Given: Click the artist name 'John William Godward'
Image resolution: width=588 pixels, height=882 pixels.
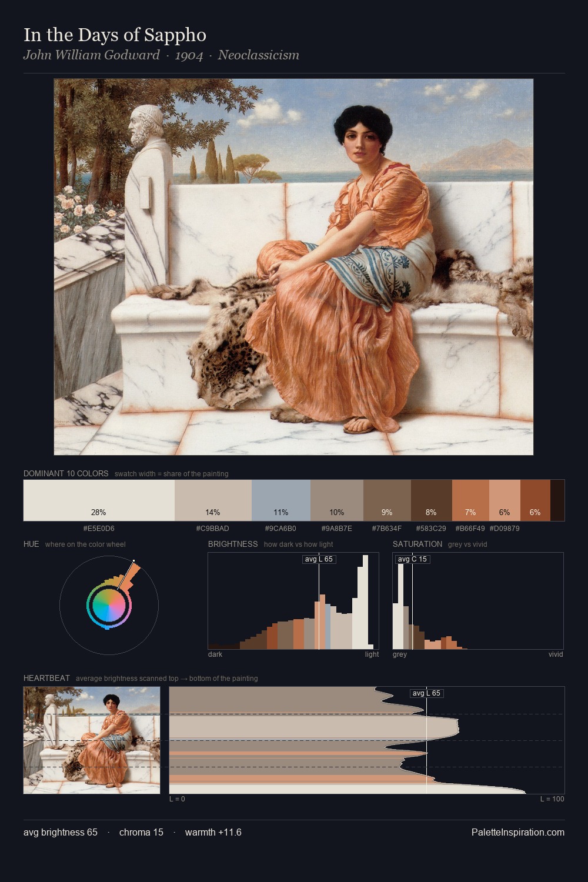Looking at the screenshot, I should [91, 55].
